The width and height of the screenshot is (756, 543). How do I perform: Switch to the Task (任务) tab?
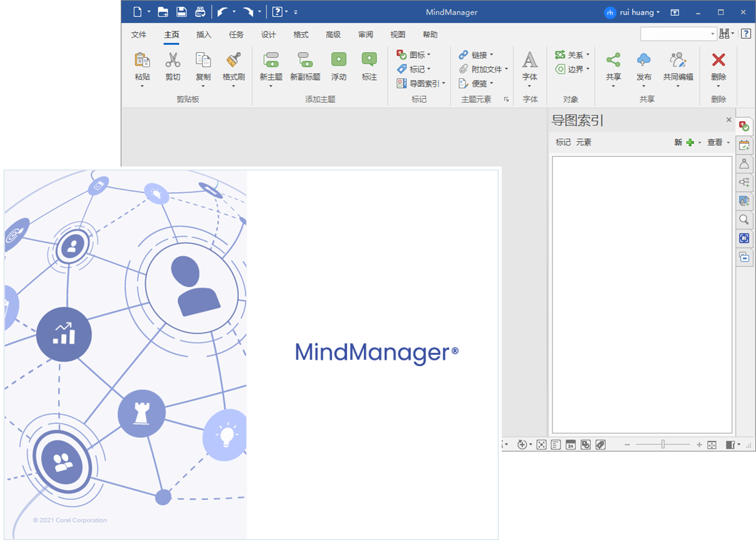click(236, 35)
